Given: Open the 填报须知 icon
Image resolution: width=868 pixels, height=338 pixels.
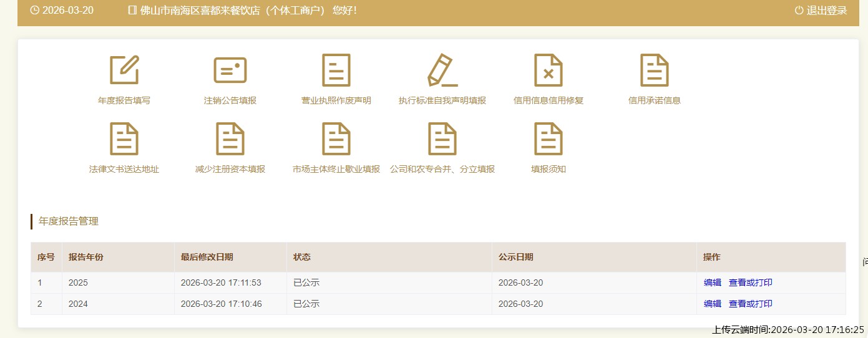Looking at the screenshot, I should click(549, 138).
